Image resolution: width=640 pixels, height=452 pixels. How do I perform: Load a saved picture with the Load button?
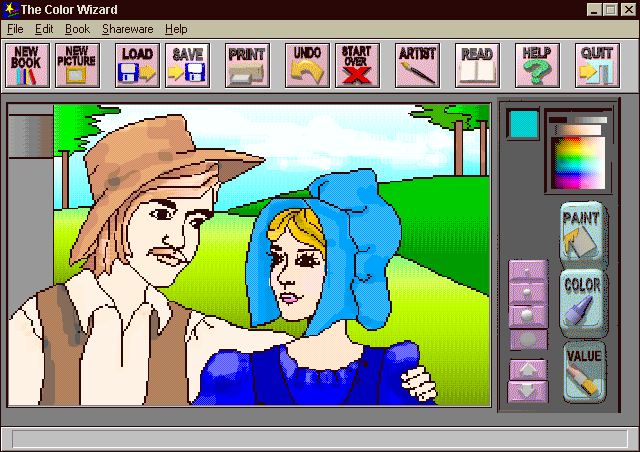tap(137, 66)
